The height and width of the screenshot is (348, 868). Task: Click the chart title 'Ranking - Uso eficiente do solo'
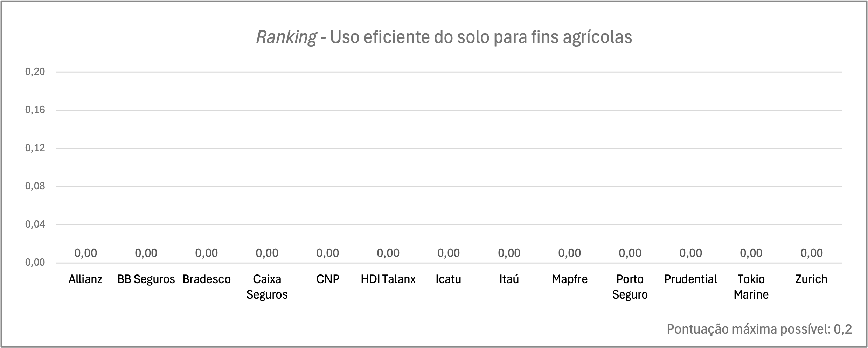[444, 37]
